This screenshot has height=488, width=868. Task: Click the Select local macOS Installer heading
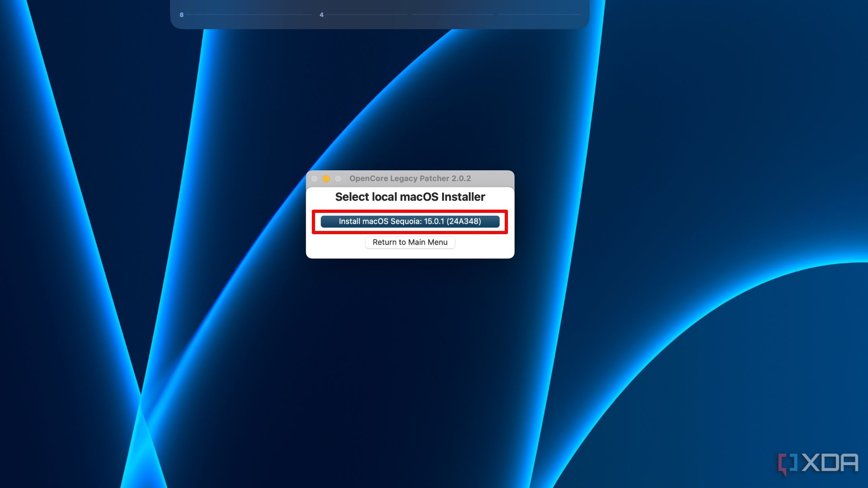410,197
